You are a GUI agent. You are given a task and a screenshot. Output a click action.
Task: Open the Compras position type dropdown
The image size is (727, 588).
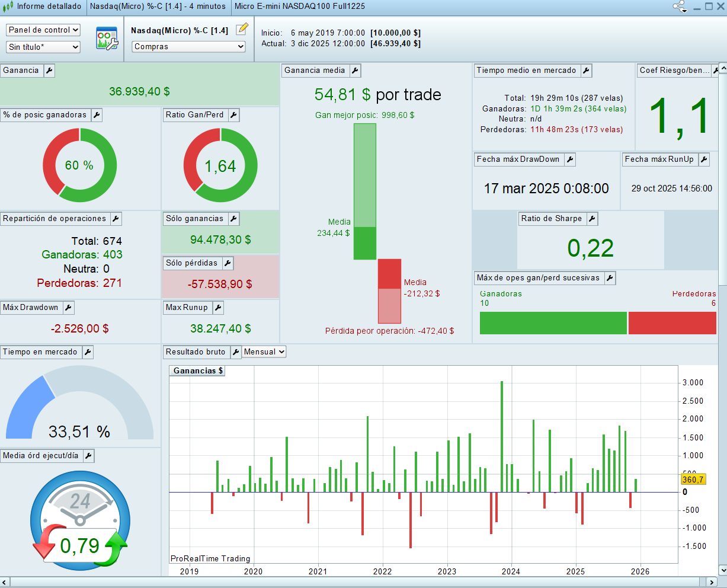(189, 47)
